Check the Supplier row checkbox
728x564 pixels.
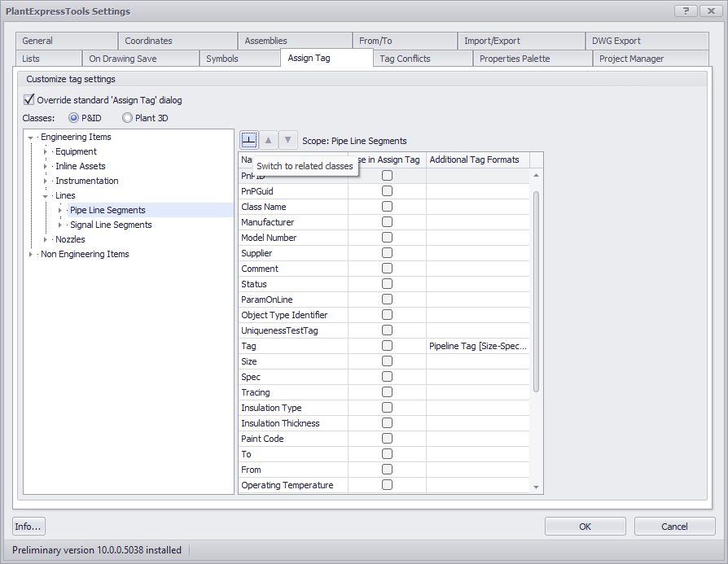387,253
